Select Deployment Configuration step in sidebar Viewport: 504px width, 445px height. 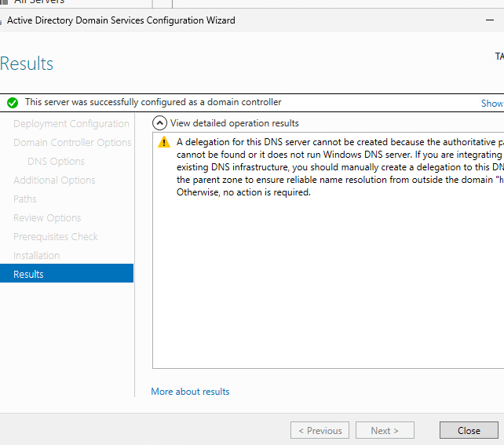[x=71, y=124]
